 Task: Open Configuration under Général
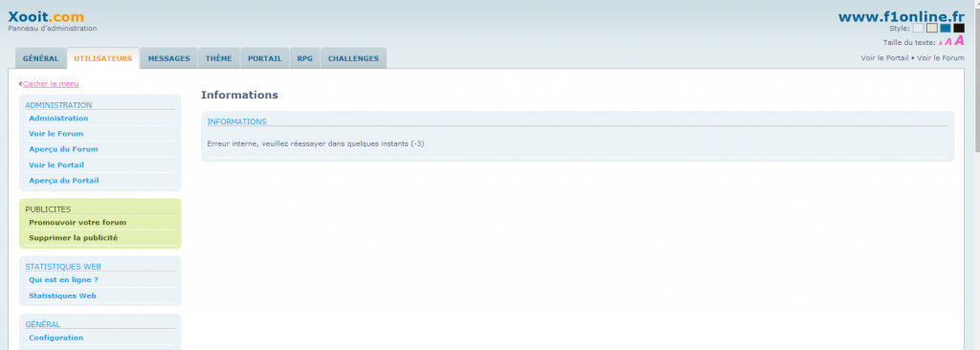click(x=56, y=338)
